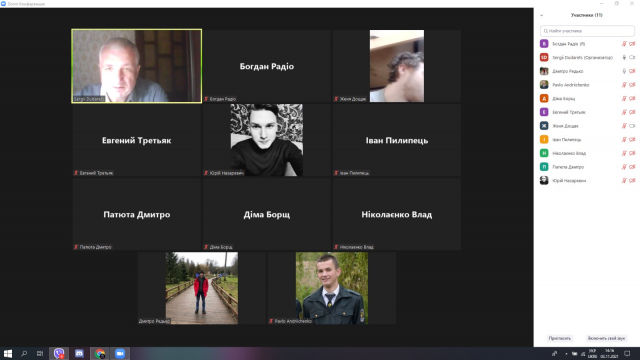The width and height of the screenshot is (640, 360).
Task: Select Богдан Радіо in participants list
Action: pos(587,44)
